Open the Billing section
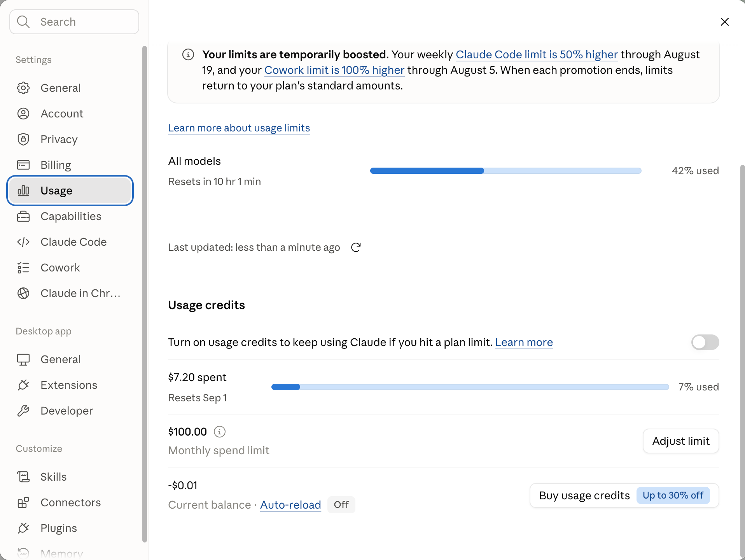Image resolution: width=745 pixels, height=560 pixels. point(70,165)
